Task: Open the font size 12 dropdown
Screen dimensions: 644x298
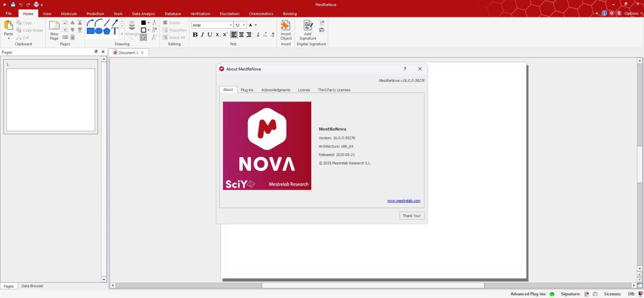Action: [x=240, y=25]
